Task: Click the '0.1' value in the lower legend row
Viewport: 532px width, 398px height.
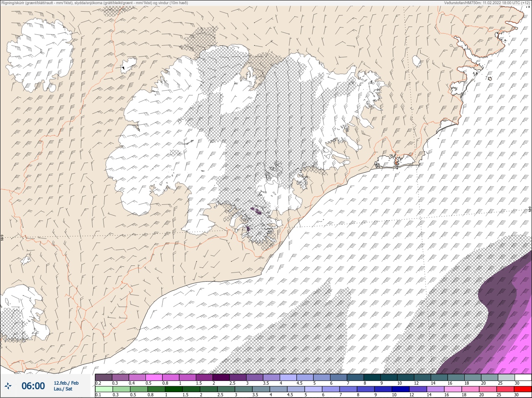Action: 98,395
